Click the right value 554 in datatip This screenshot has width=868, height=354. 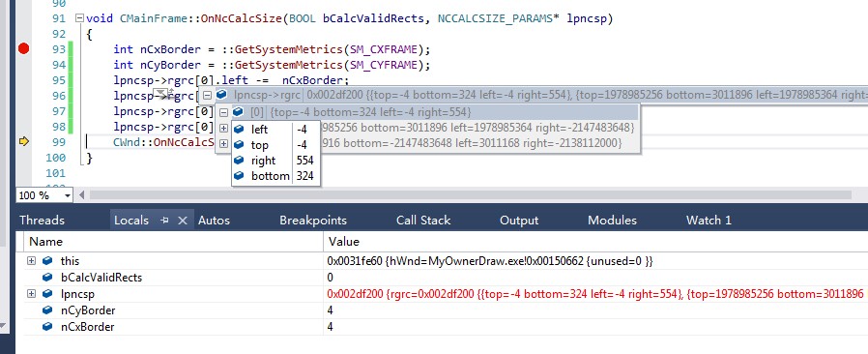(305, 161)
